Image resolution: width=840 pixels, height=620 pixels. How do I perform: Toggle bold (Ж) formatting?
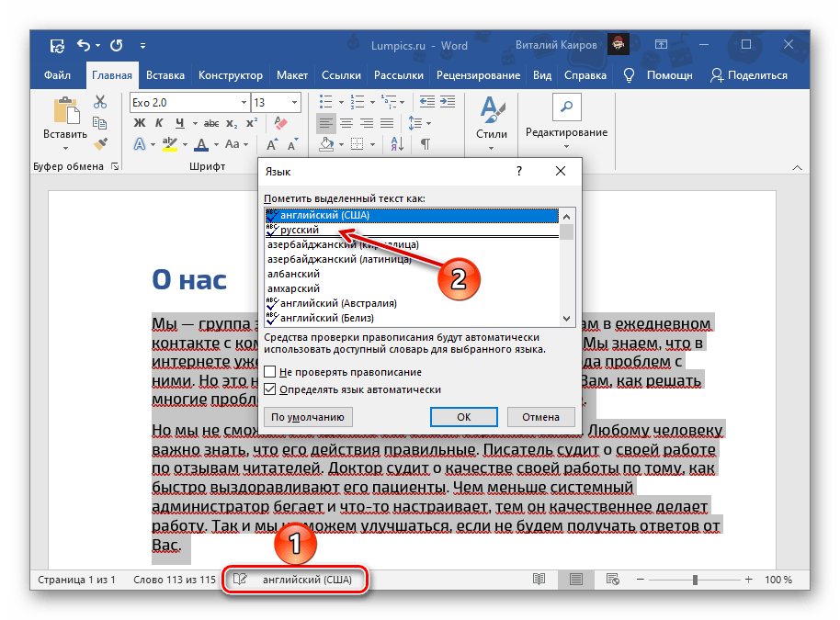point(140,123)
